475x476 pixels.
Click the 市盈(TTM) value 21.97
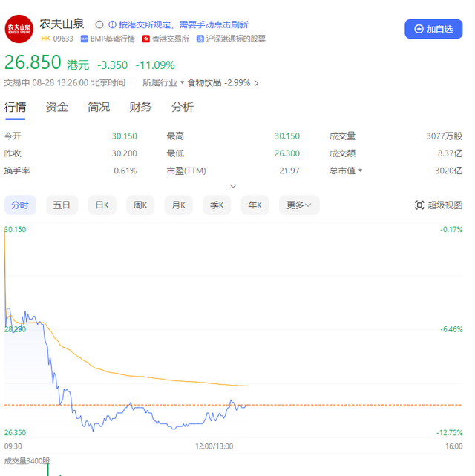[x=289, y=171]
